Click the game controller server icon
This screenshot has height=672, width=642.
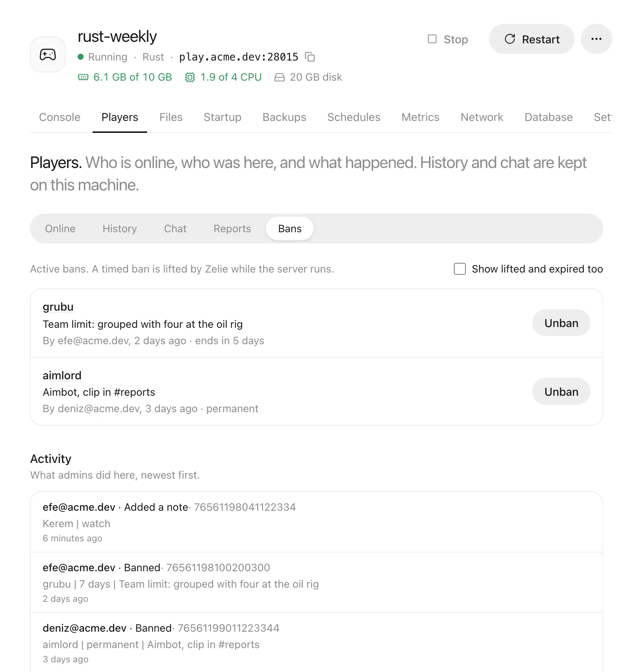point(48,55)
